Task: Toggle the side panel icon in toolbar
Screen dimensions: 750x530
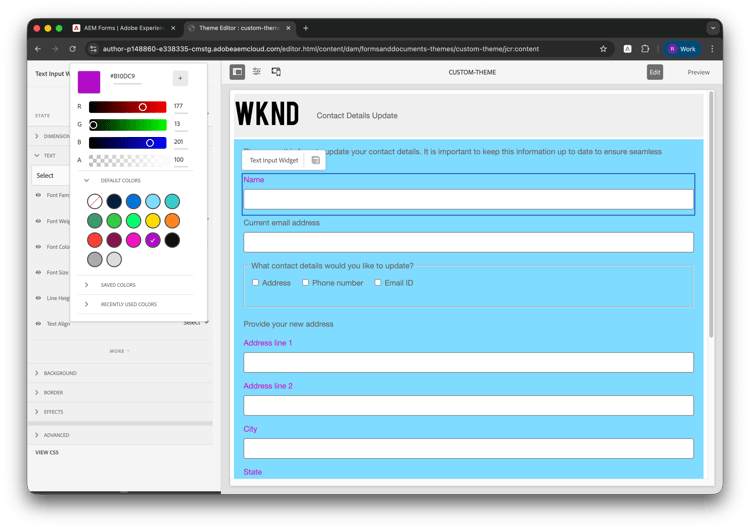Action: 237,72
